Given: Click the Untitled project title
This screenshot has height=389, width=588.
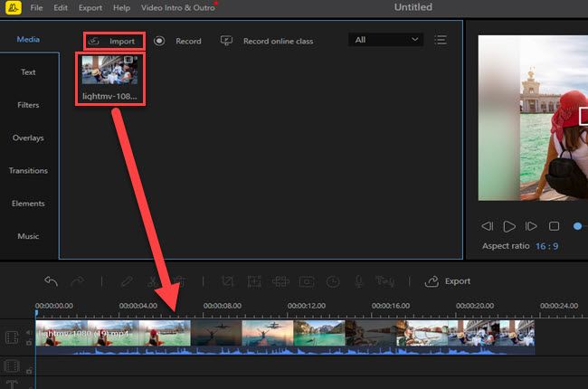Looking at the screenshot, I should click(x=413, y=7).
